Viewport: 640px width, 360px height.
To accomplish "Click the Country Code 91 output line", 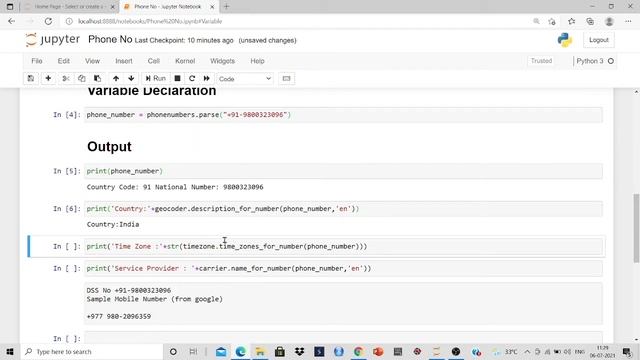I will click(x=175, y=187).
